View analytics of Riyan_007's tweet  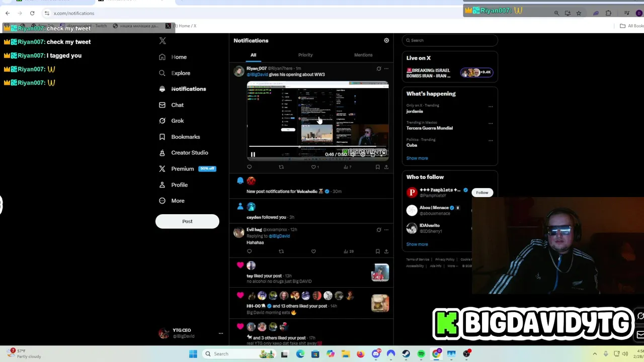coord(347,167)
